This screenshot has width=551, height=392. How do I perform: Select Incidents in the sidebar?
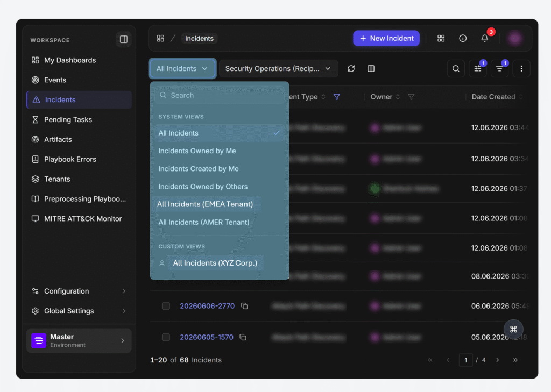click(x=79, y=100)
